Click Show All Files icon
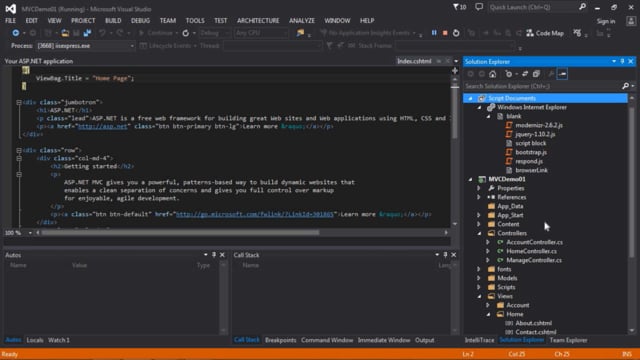 (x=536, y=74)
